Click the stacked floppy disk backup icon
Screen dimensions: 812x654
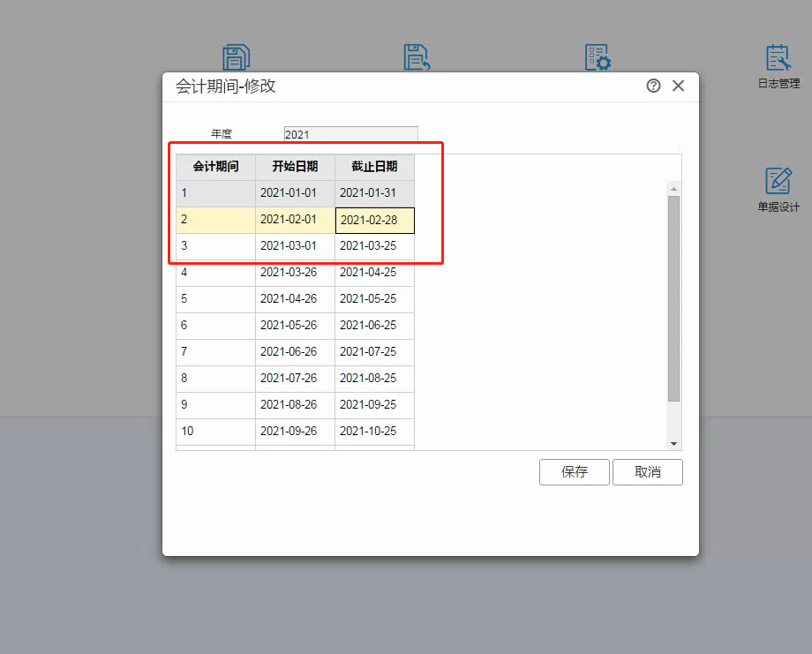pos(237,57)
